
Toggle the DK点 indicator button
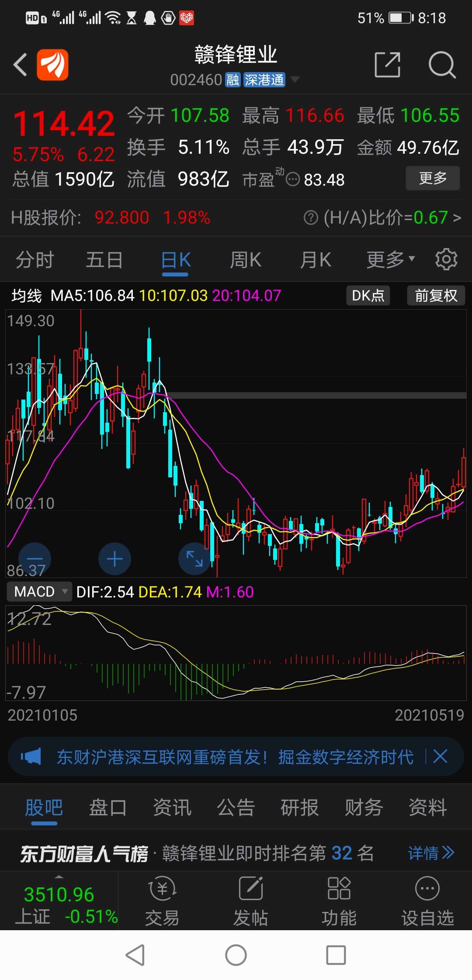coord(368,296)
